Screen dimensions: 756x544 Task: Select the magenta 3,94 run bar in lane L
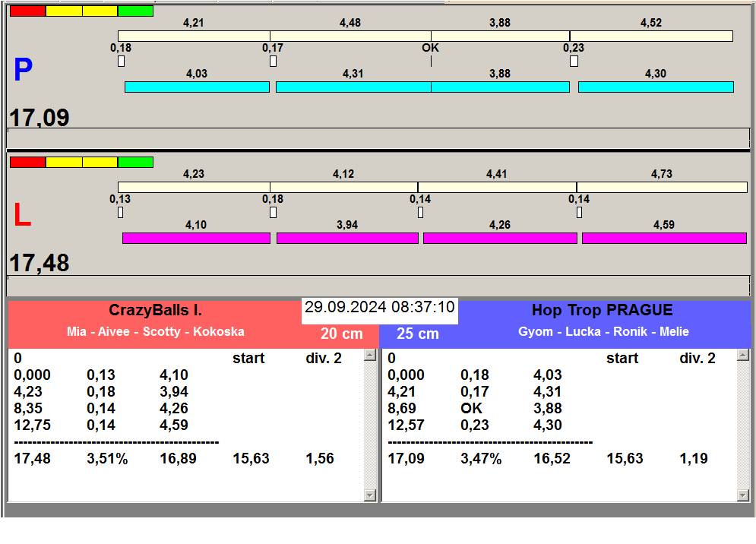click(347, 239)
